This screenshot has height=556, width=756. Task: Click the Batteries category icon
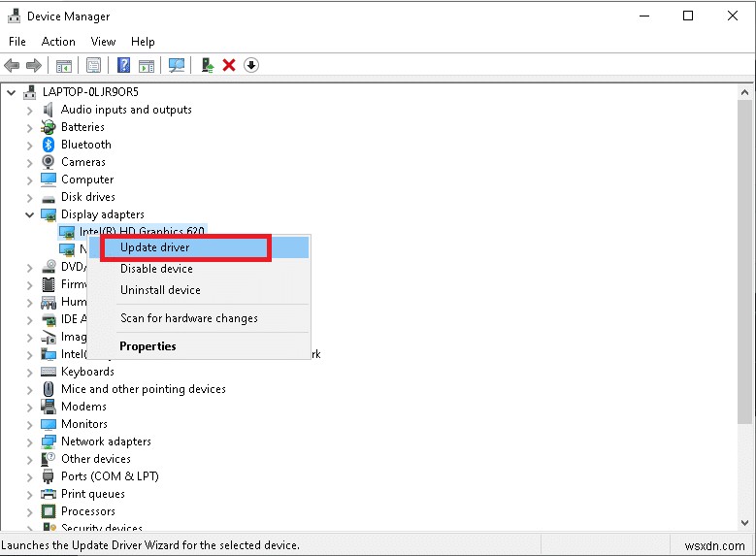click(49, 127)
